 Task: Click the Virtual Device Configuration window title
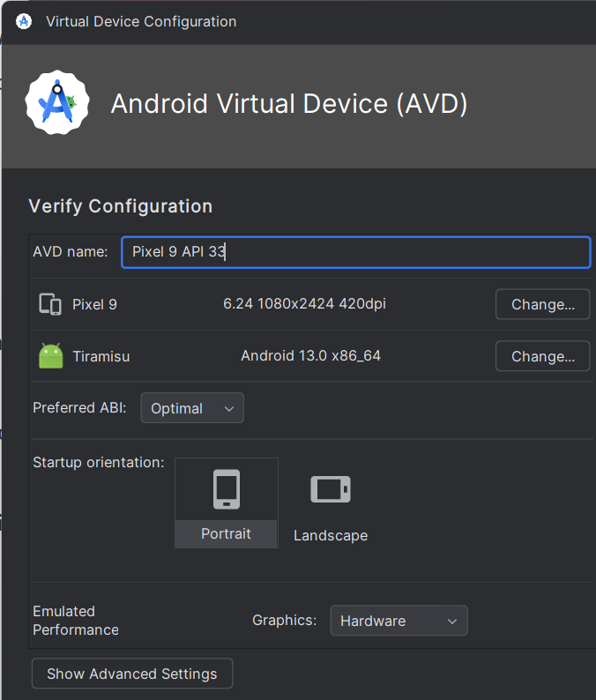(x=141, y=21)
